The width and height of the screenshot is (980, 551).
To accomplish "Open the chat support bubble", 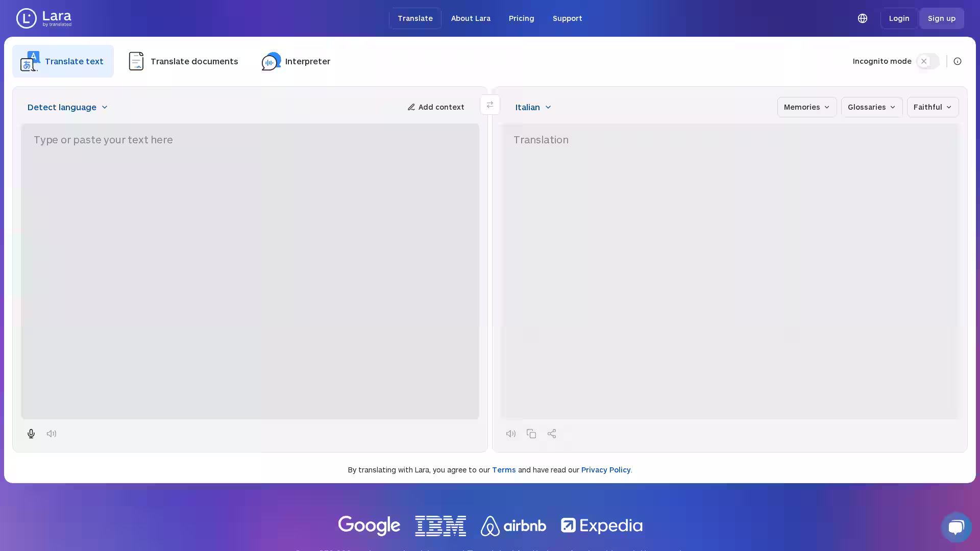I will 956,527.
